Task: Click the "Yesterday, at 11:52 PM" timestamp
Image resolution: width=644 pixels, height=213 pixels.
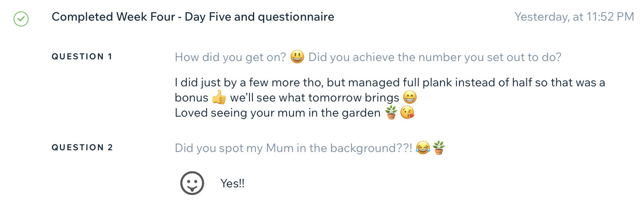Action: coord(574,17)
